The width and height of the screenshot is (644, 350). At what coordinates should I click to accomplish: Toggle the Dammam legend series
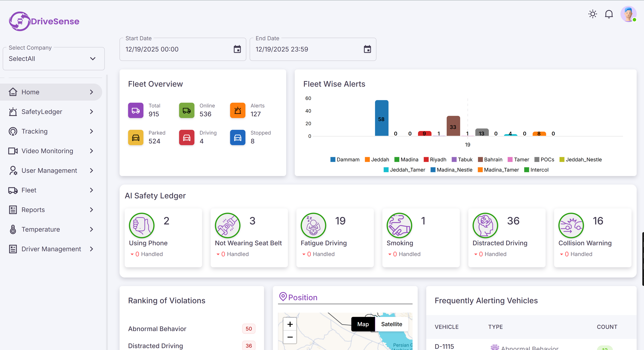pyautogui.click(x=345, y=159)
